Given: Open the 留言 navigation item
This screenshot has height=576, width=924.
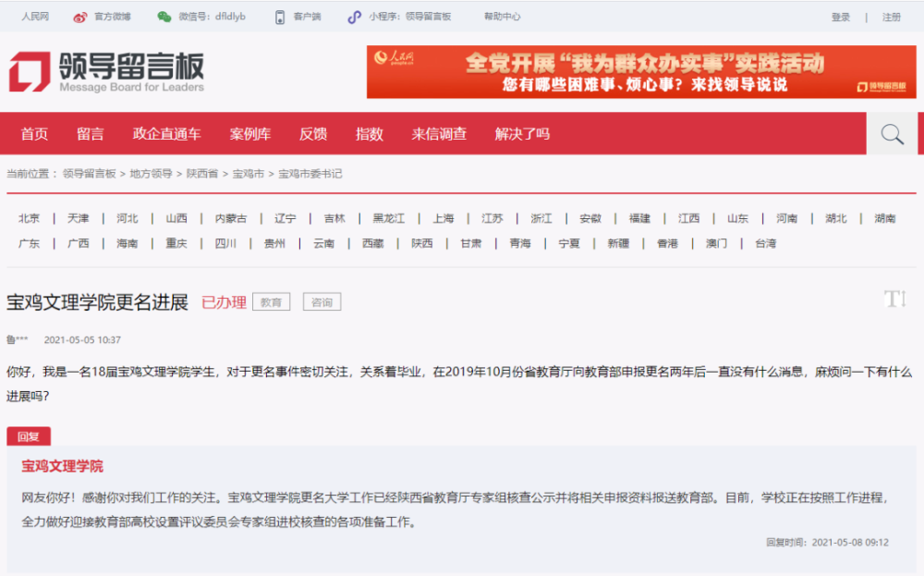Looking at the screenshot, I should (x=91, y=134).
